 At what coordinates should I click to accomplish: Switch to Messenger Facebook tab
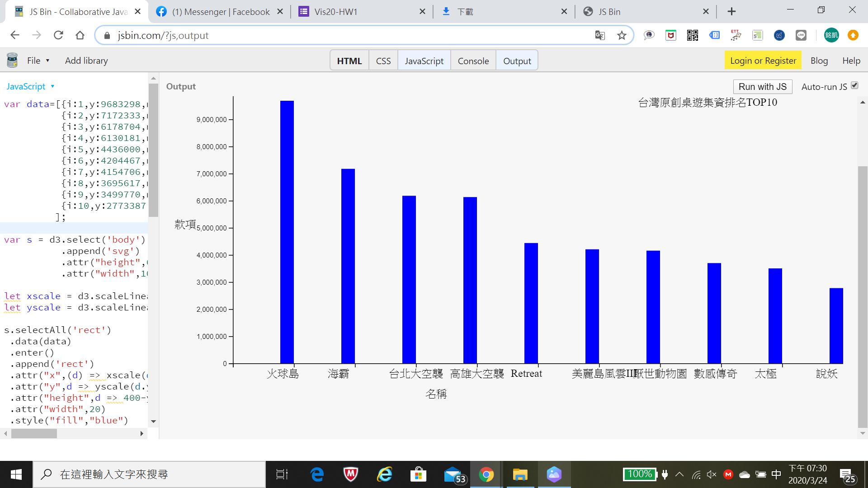[x=220, y=12]
